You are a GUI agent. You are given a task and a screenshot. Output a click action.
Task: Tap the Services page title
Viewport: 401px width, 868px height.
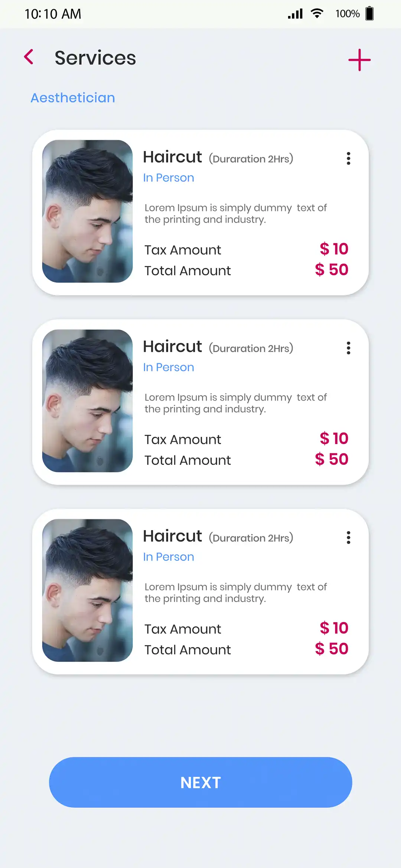pyautogui.click(x=95, y=58)
